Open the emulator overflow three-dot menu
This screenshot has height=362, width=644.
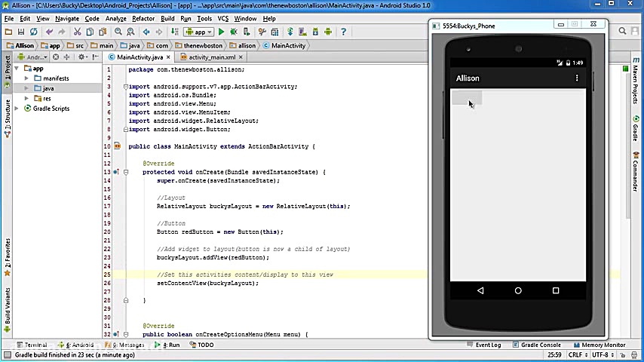point(577,78)
